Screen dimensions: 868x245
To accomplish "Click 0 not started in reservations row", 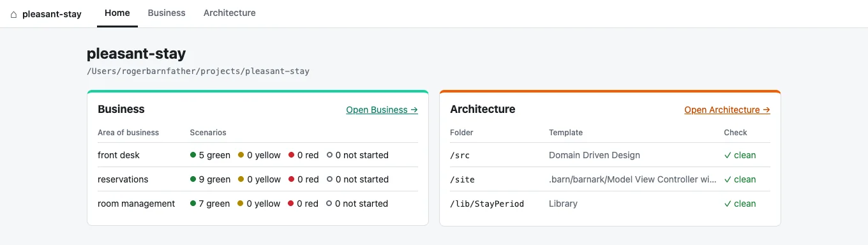I will point(357,179).
